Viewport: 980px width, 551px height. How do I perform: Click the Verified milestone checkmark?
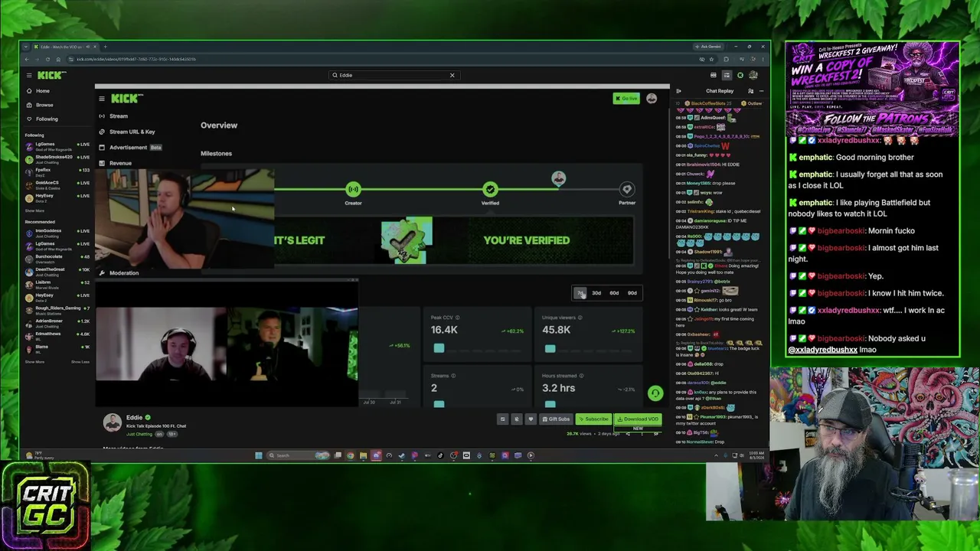(x=490, y=189)
